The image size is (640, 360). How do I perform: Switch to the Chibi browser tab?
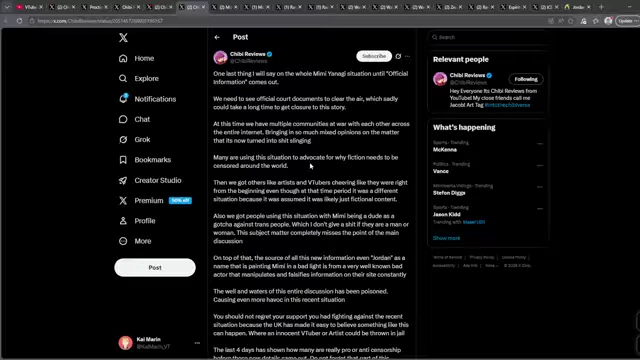tap(127, 7)
